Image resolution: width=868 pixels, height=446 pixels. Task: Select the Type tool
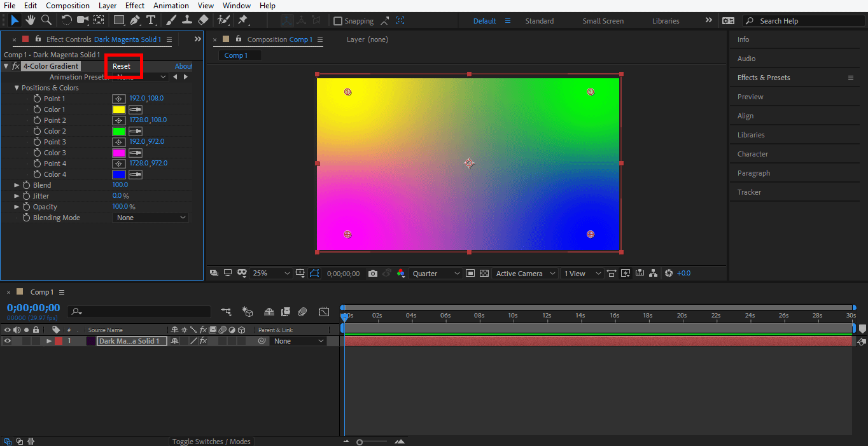[151, 20]
